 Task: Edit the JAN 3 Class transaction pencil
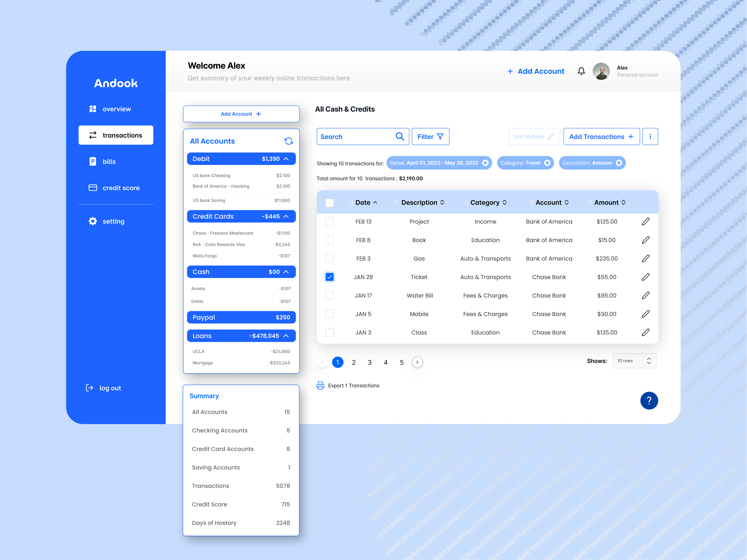[x=645, y=332]
